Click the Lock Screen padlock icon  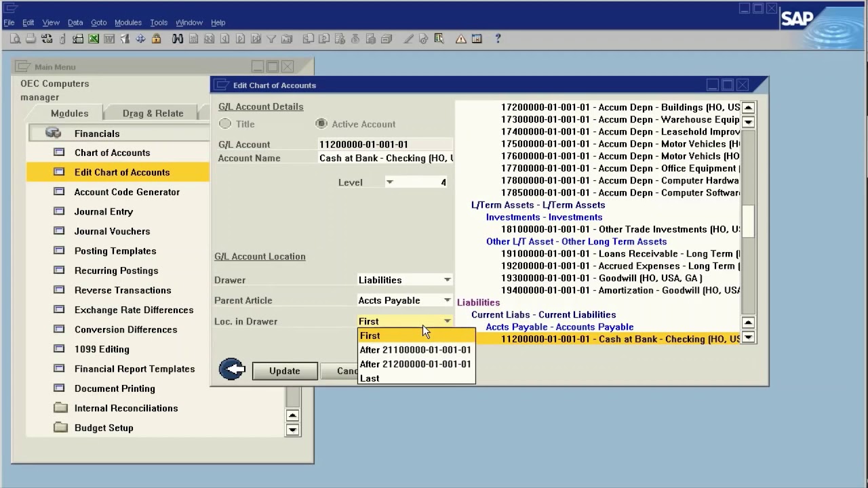tap(157, 39)
